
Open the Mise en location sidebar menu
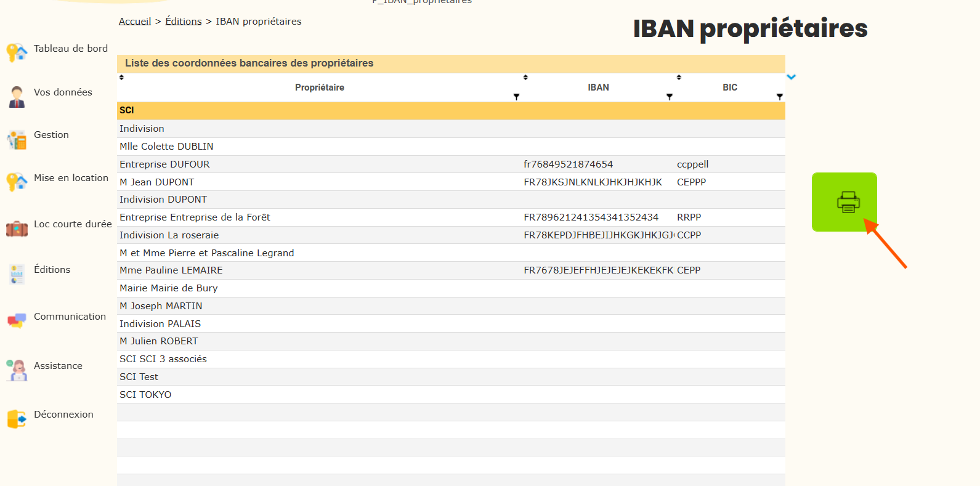coord(71,178)
